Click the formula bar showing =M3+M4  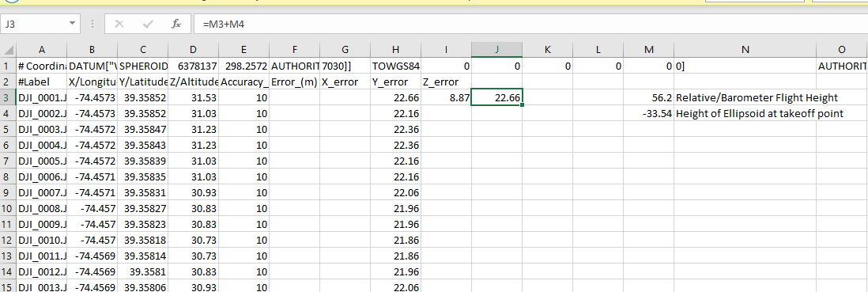coord(530,25)
